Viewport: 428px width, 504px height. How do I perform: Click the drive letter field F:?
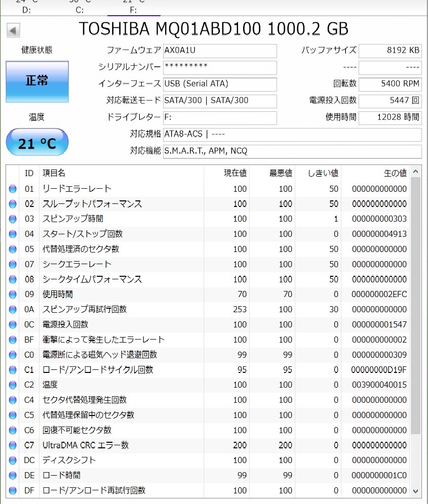[x=220, y=117]
